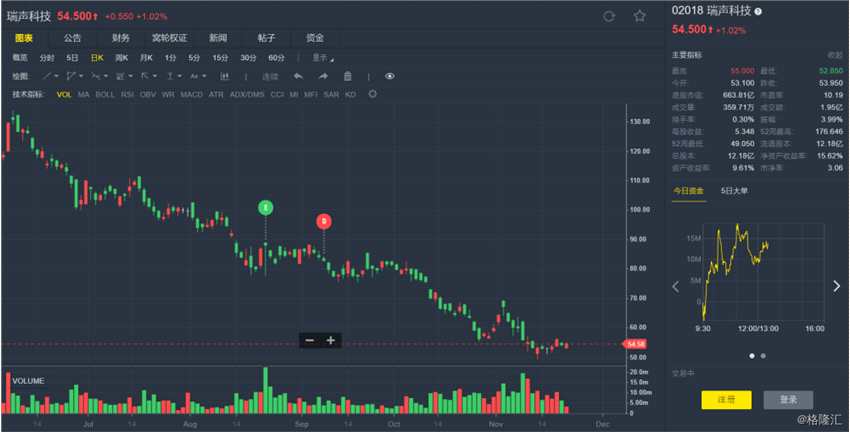
Task: Switch to the 公告 tab
Action: (x=73, y=38)
